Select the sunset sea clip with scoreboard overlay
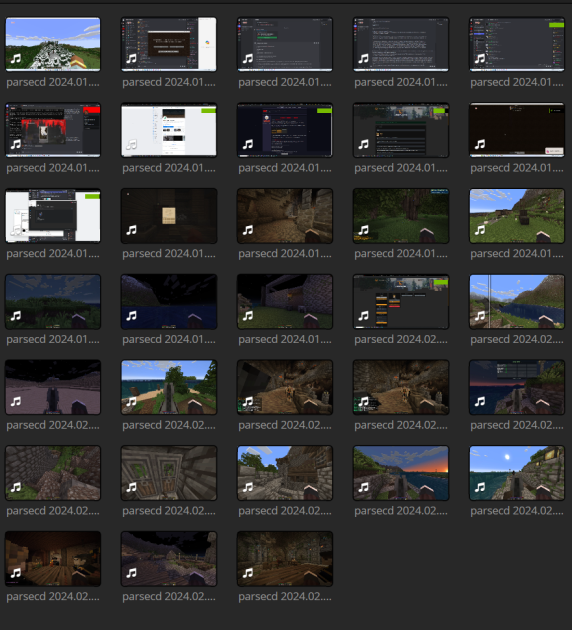This screenshot has height=630, width=572. coord(517,387)
